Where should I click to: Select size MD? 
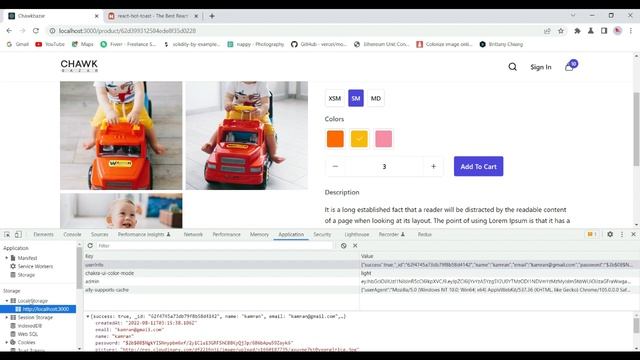[376, 98]
